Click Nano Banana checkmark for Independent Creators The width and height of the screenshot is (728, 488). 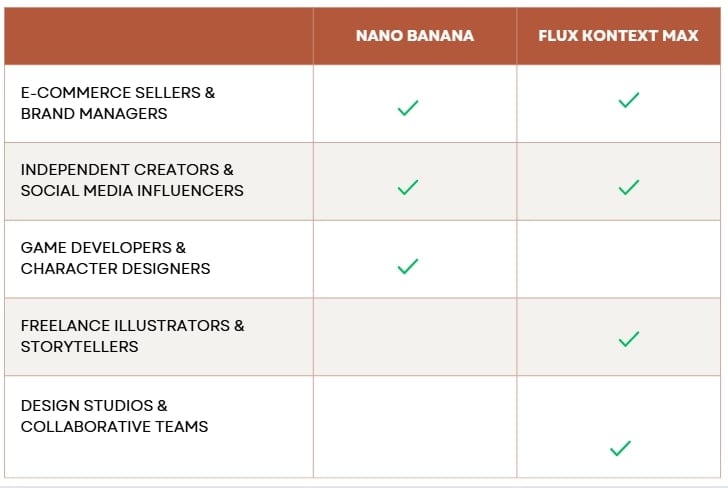pyautogui.click(x=408, y=187)
